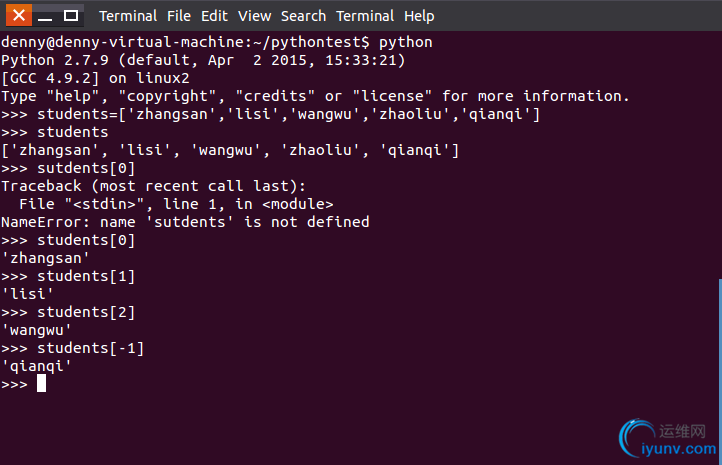The image size is (722, 465).
Task: Close the terminal window with orange X
Action: click(19, 15)
